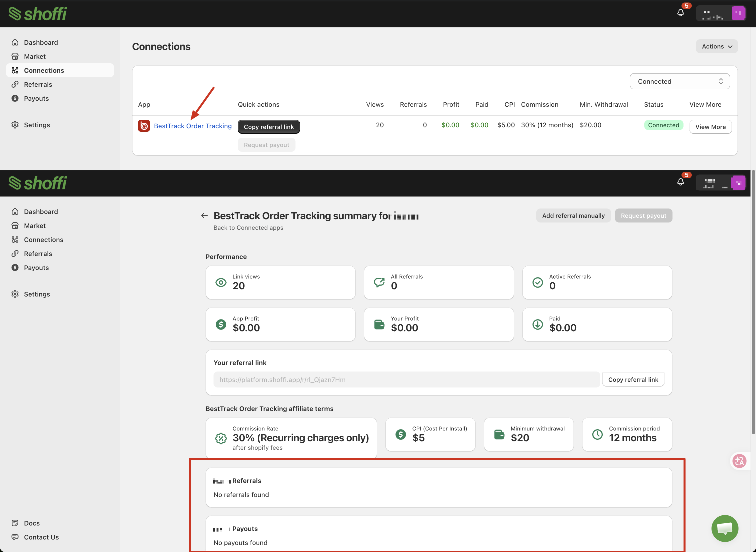
Task: Click the referral link URL field
Action: pyautogui.click(x=406, y=379)
